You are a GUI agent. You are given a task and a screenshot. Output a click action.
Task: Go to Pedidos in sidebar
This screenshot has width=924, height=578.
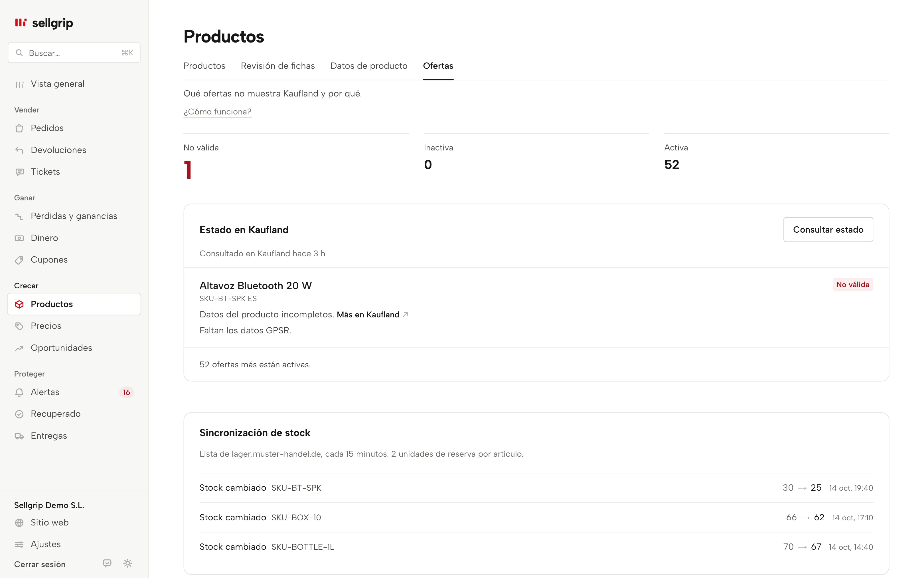(x=74, y=128)
